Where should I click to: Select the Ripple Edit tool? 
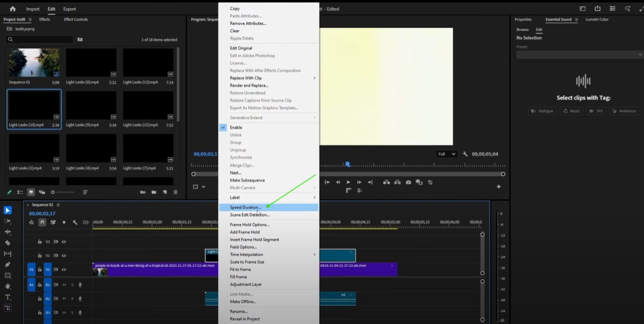[x=8, y=232]
